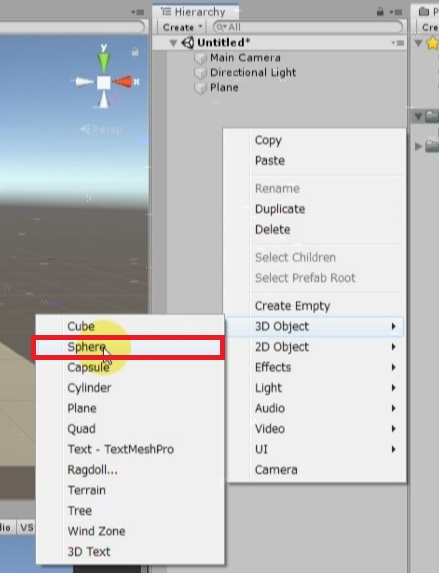Select the Plane object in Hierarchy
Viewport: 439px width, 573px height.
(224, 88)
